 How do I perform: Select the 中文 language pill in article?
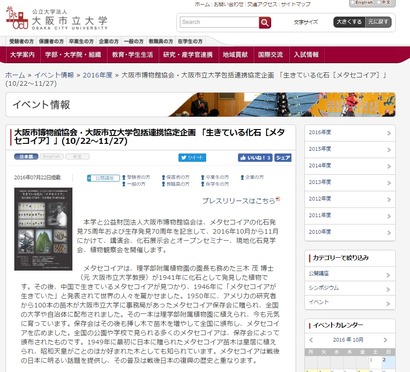click(x=77, y=156)
